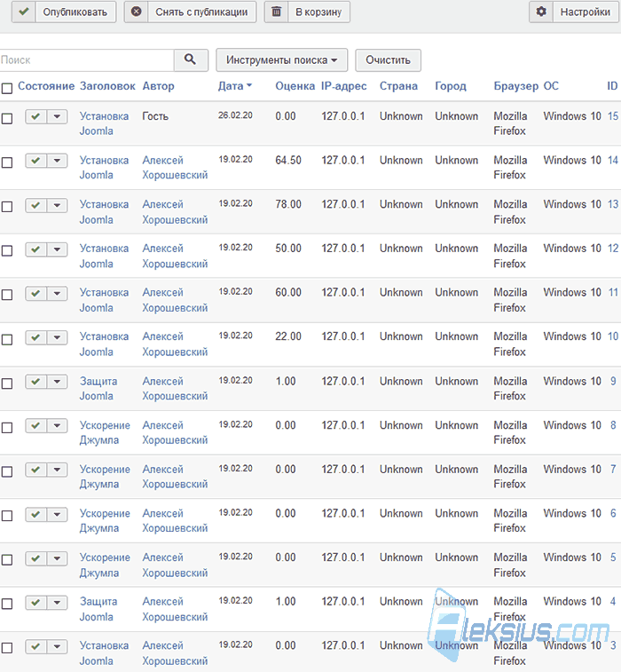Select checkbox for row ID 14
Image resolution: width=621 pixels, height=672 pixels.
(7, 162)
